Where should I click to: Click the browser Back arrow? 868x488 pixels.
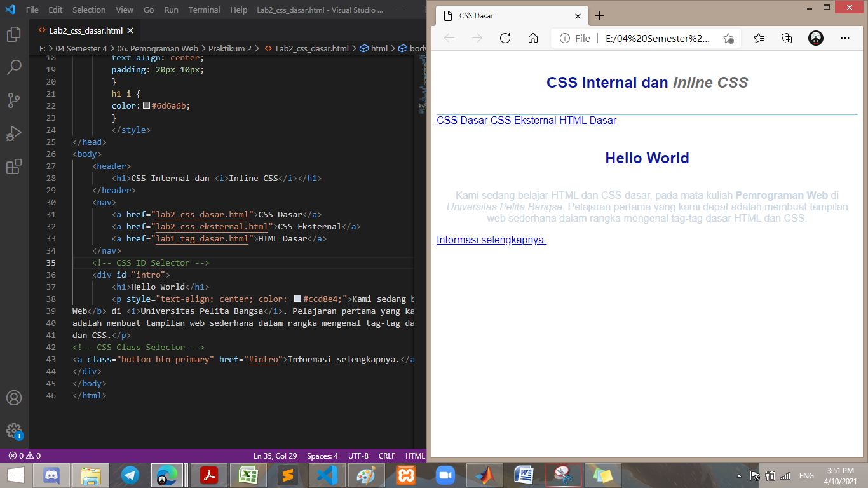pos(449,38)
